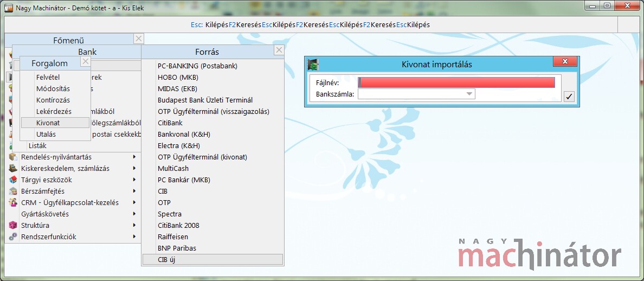Expand the Kiskereskedelem, számlázás submenu arrow

click(x=134, y=168)
